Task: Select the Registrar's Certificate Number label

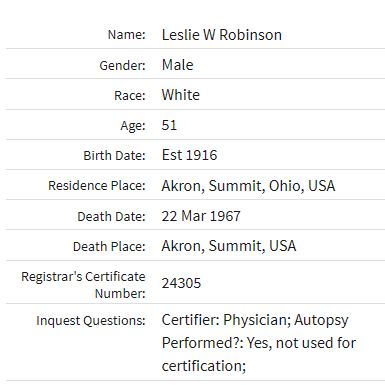Action: (83, 285)
